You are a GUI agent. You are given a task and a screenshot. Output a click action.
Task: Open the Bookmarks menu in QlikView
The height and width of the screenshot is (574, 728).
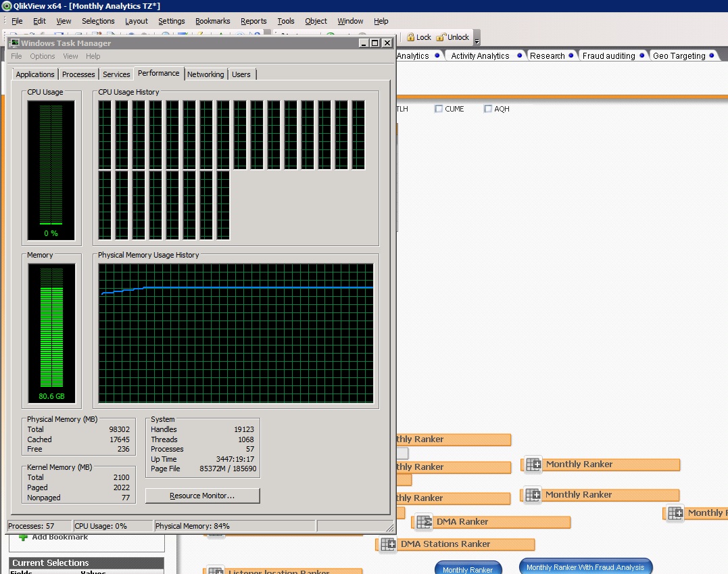pos(212,21)
